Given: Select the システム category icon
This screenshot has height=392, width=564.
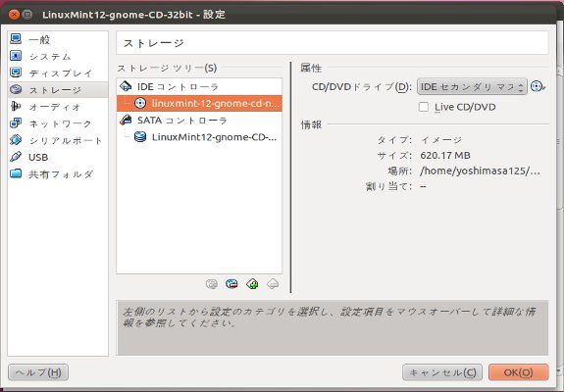Looking at the screenshot, I should (x=16, y=56).
